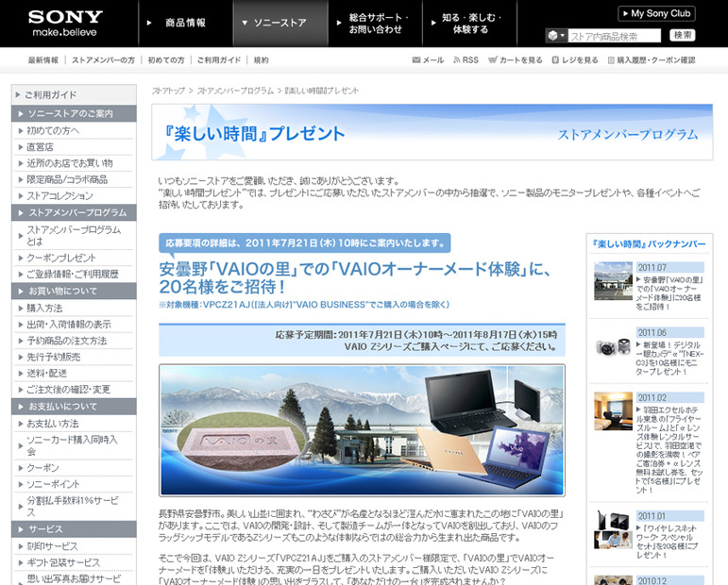
Task: Open 総合サポート・お問い合わせ menu
Action: point(375,24)
